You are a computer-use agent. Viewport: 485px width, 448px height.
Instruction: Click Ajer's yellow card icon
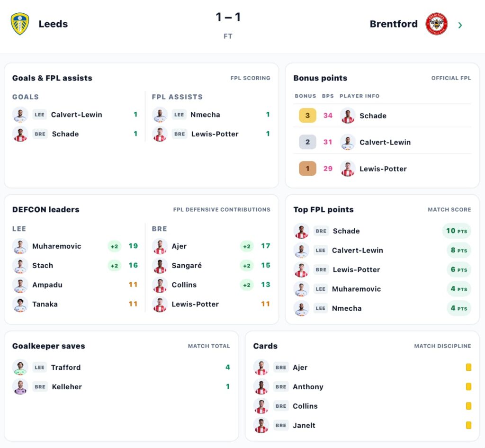[x=468, y=367]
